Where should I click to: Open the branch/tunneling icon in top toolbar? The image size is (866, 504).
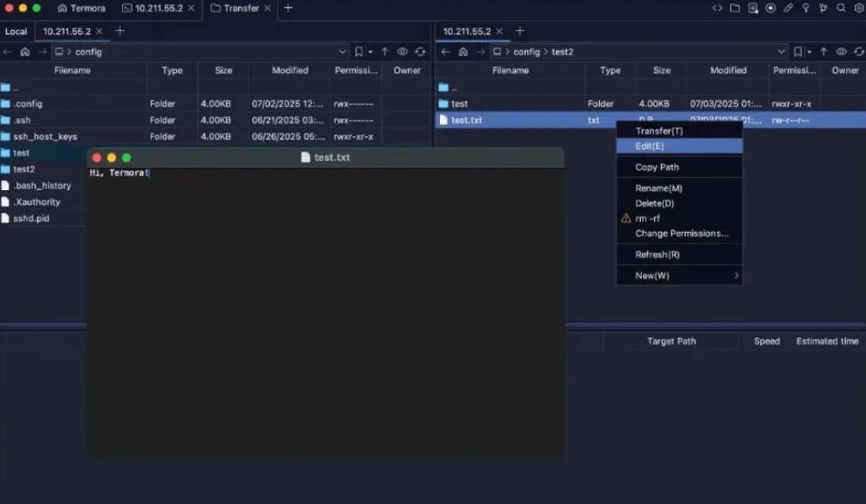tap(823, 8)
